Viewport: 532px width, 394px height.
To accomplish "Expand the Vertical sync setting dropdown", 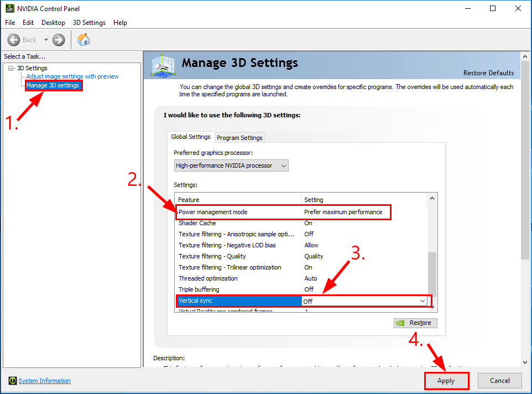I will pos(423,301).
